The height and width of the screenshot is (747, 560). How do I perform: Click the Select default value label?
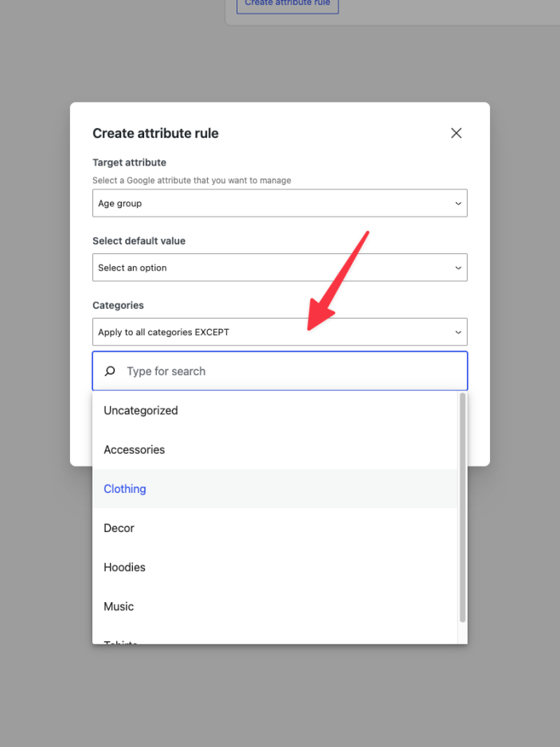(x=139, y=241)
